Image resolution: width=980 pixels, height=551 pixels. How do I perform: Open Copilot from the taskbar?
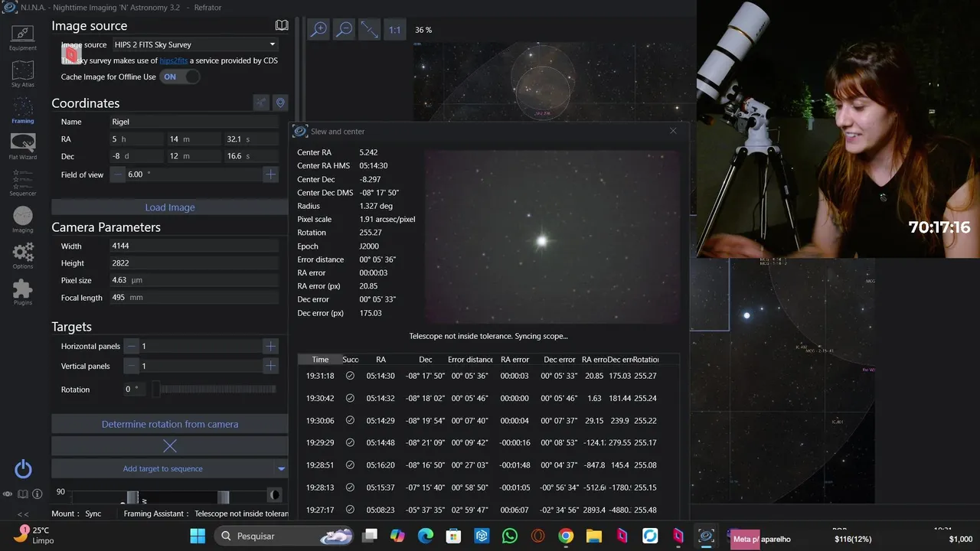point(397,536)
